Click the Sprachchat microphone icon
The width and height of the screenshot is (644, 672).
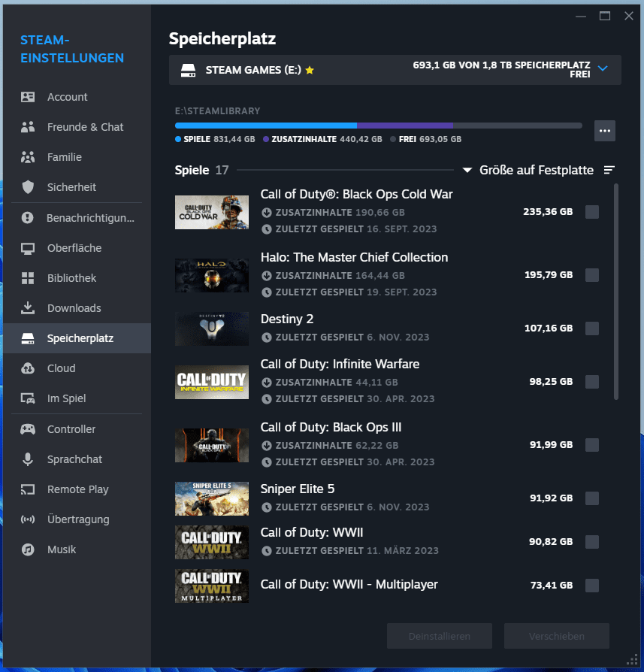coord(27,459)
